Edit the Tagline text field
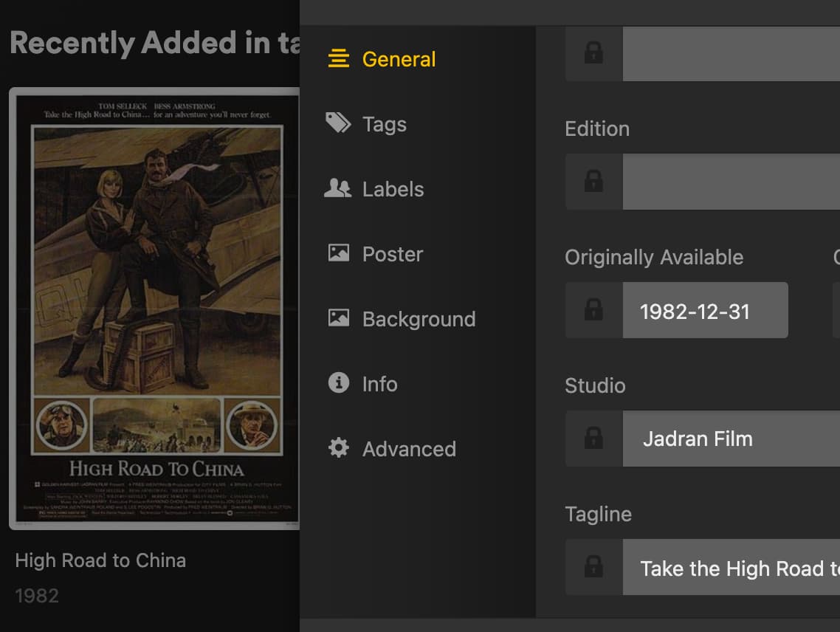The width and height of the screenshot is (840, 632). [731, 566]
